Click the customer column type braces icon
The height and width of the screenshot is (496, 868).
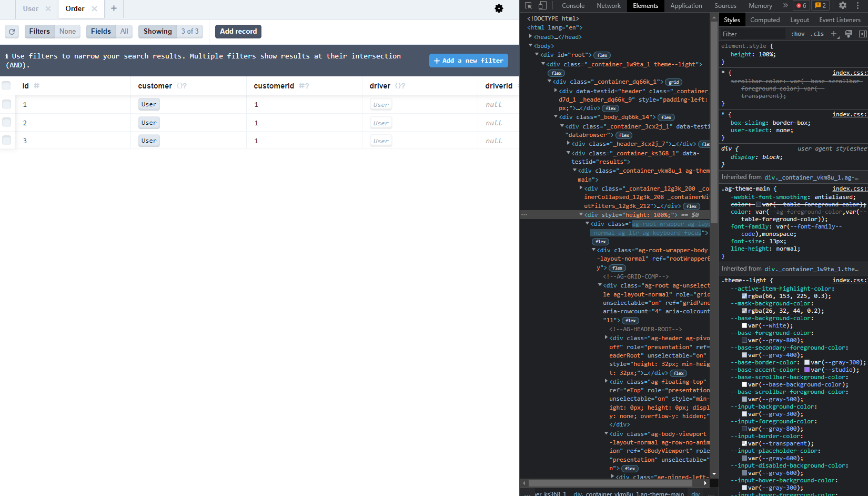pos(181,86)
